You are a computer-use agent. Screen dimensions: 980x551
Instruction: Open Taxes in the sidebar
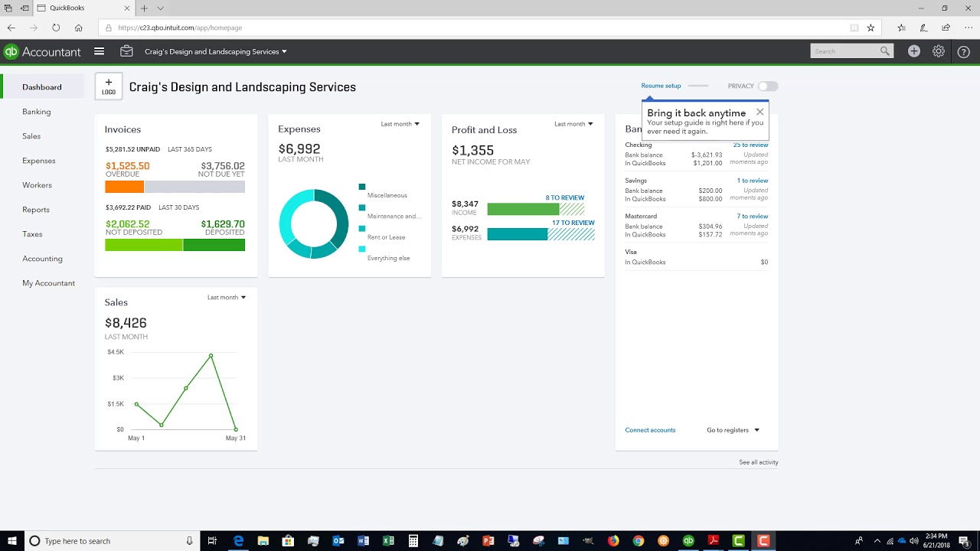[32, 234]
